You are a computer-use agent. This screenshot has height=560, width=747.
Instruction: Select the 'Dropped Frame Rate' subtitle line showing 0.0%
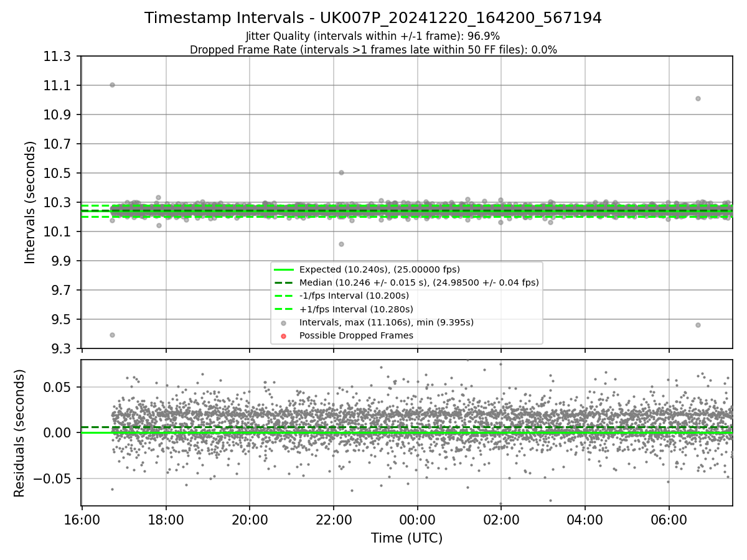click(373, 50)
